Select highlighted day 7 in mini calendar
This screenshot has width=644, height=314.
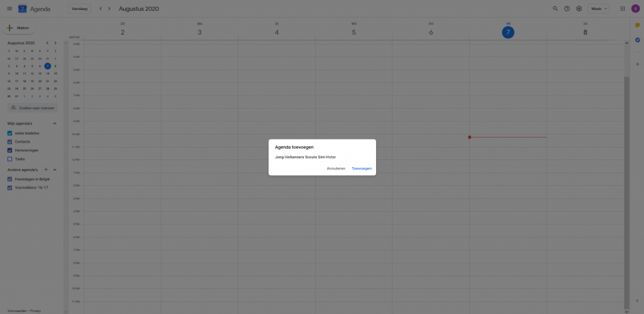tap(48, 66)
